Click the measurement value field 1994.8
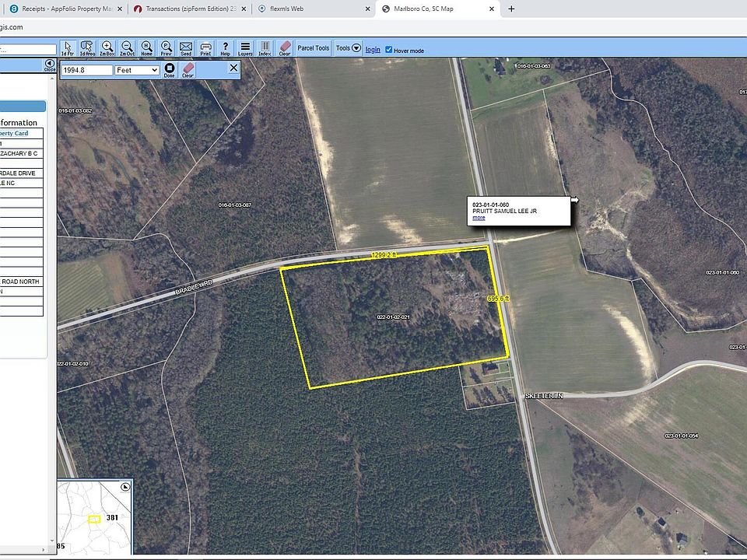Image resolution: width=747 pixels, height=560 pixels. (87, 70)
